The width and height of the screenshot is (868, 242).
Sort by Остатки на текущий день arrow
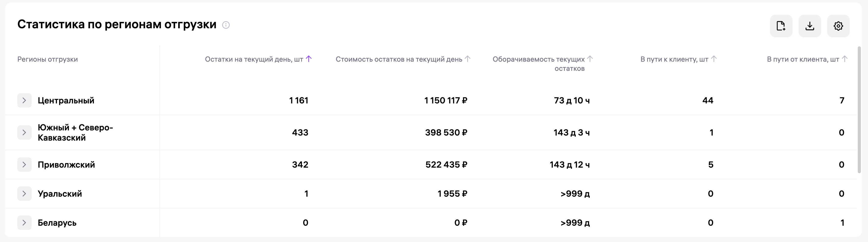pos(309,59)
